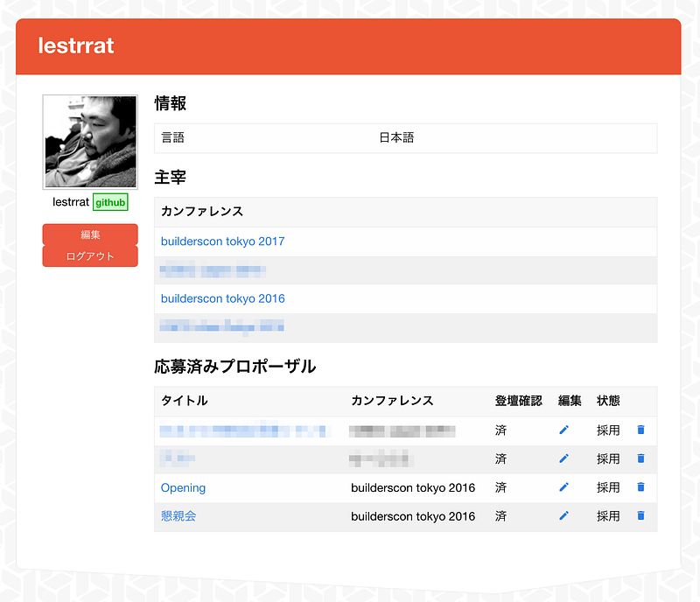This screenshot has height=602, width=700.
Task: Click the lestrrat page title in header
Action: coord(76,45)
